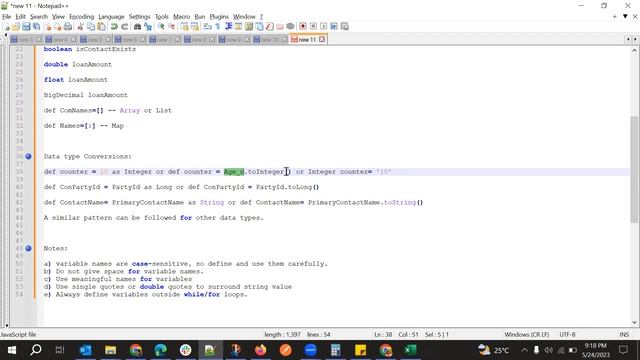Screen dimensions: 640x360
Task: Click the Redo arrow icon
Action: coord(124,27)
